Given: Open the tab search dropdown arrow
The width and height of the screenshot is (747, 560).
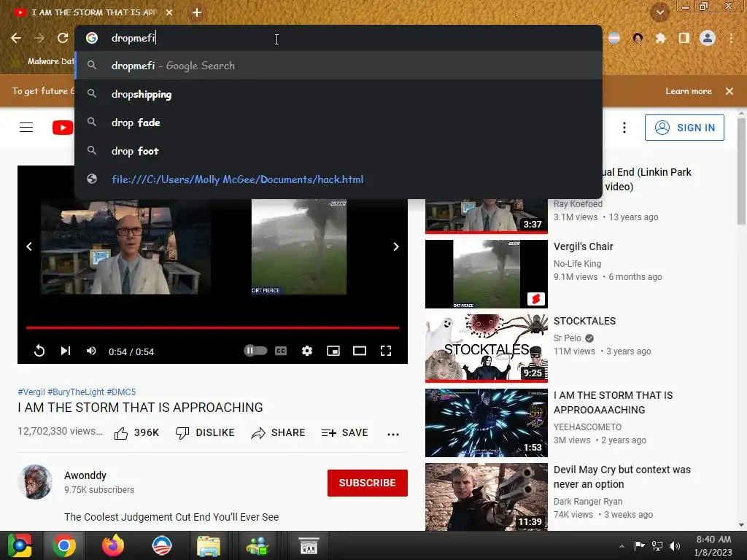Looking at the screenshot, I should pyautogui.click(x=659, y=12).
